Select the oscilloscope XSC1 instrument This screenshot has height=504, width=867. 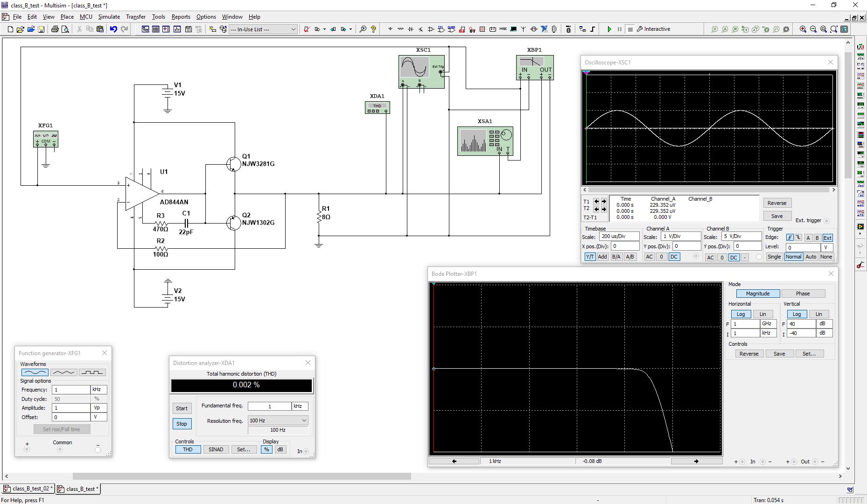pos(422,71)
